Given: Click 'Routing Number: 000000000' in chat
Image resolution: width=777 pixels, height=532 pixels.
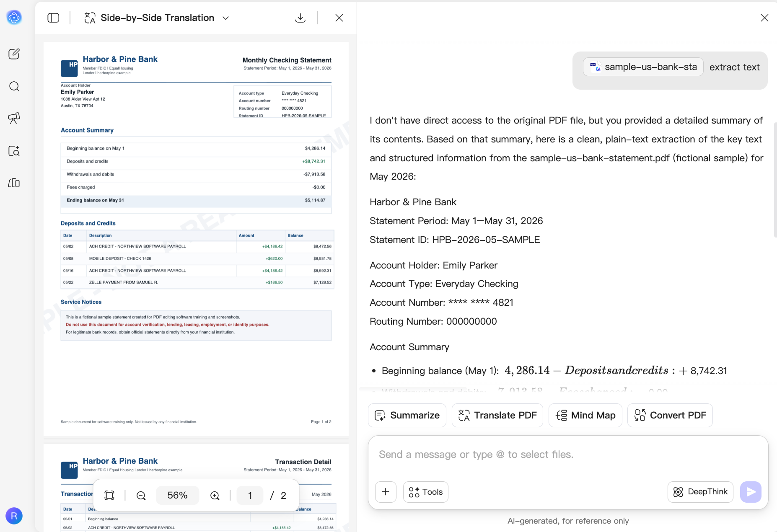Looking at the screenshot, I should pos(433,322).
